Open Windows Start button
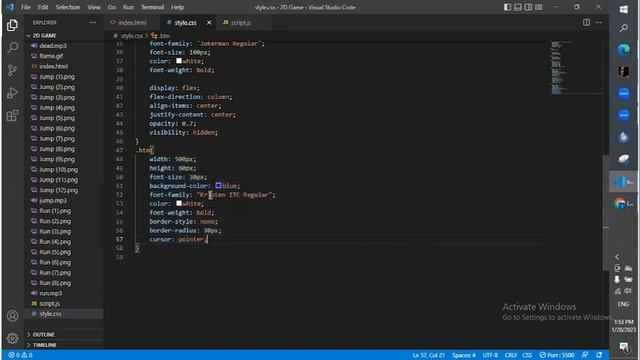This screenshot has height=360, width=640. coord(623,9)
